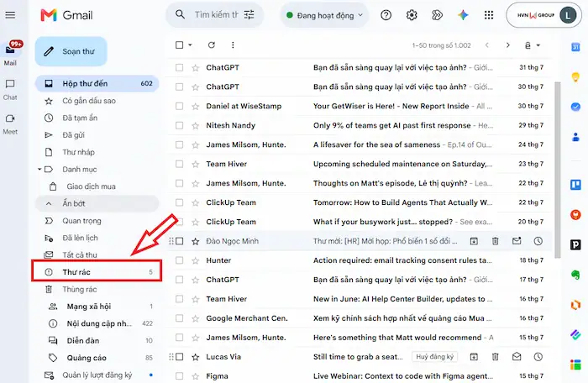This screenshot has height=383, width=588.
Task: Open Đã gửi sent folder
Action: [x=97, y=135]
